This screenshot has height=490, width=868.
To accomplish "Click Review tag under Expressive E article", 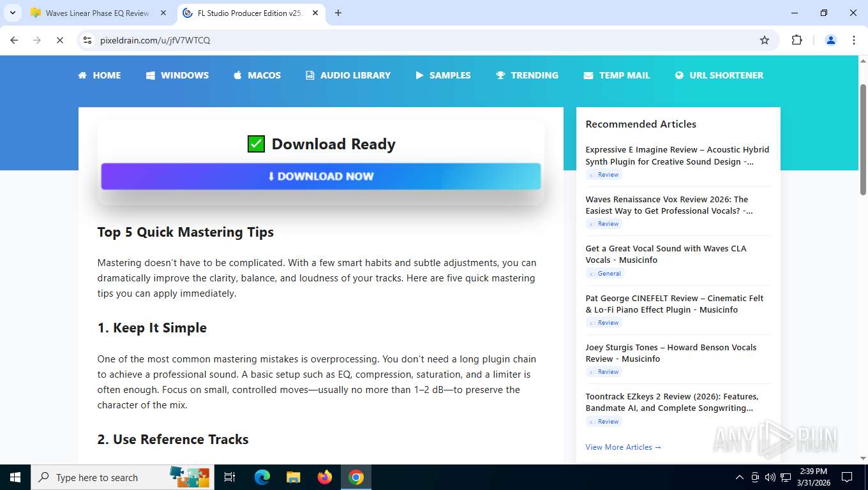I will [x=604, y=175].
